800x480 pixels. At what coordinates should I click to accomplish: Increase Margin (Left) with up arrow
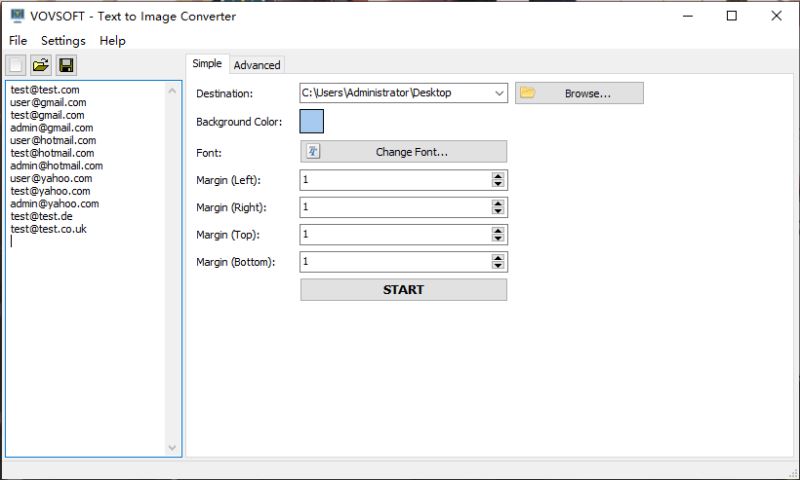[x=498, y=176]
